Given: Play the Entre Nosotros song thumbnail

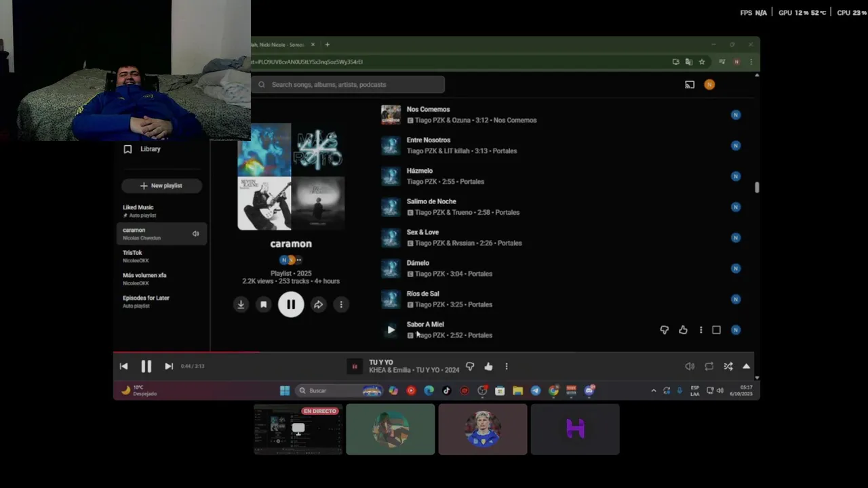Looking at the screenshot, I should 391,146.
